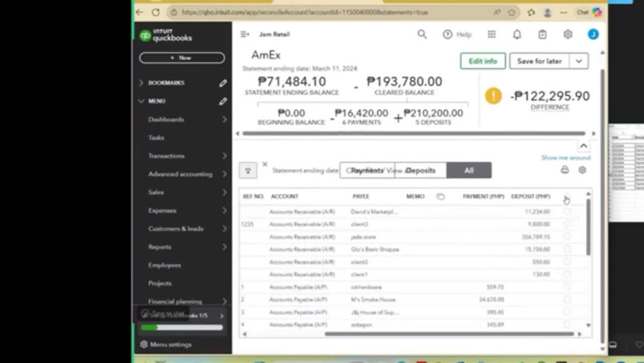Click the table horizontal scrollbar
The image size is (644, 363).
449,334
